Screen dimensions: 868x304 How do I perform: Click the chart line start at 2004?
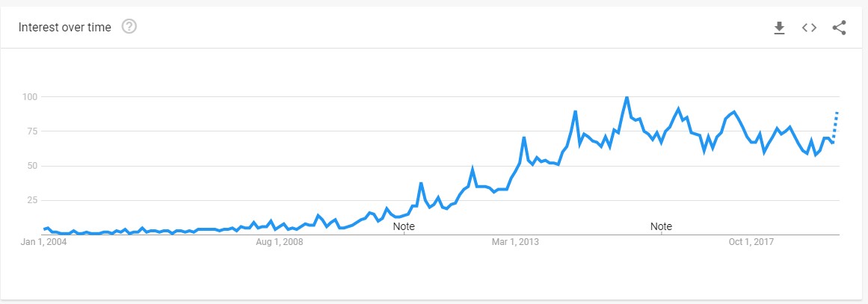coord(44,229)
